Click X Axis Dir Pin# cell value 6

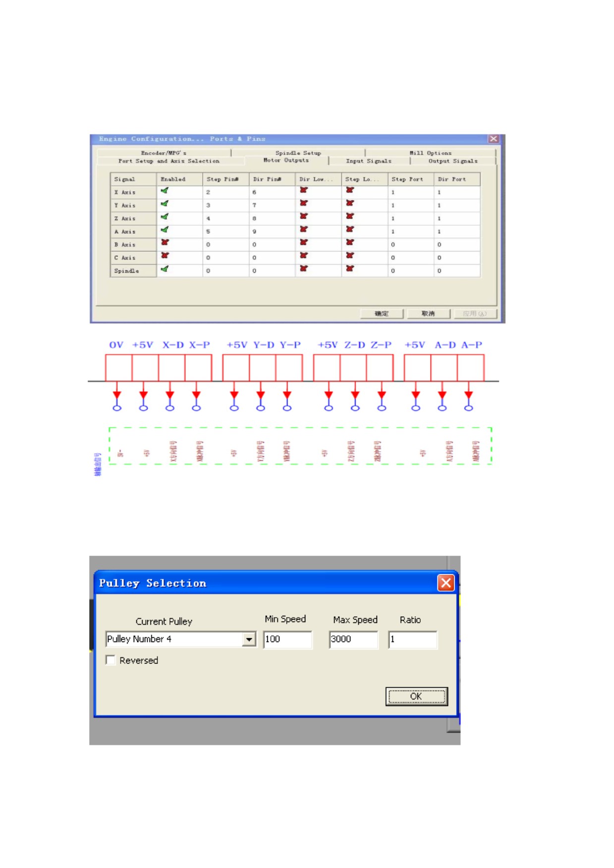[272, 192]
